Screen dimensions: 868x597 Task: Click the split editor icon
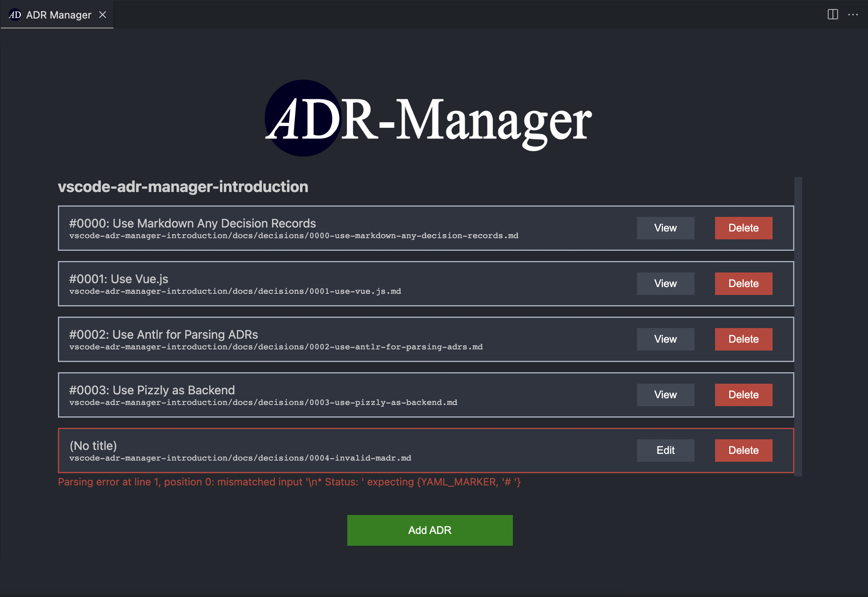[x=833, y=15]
